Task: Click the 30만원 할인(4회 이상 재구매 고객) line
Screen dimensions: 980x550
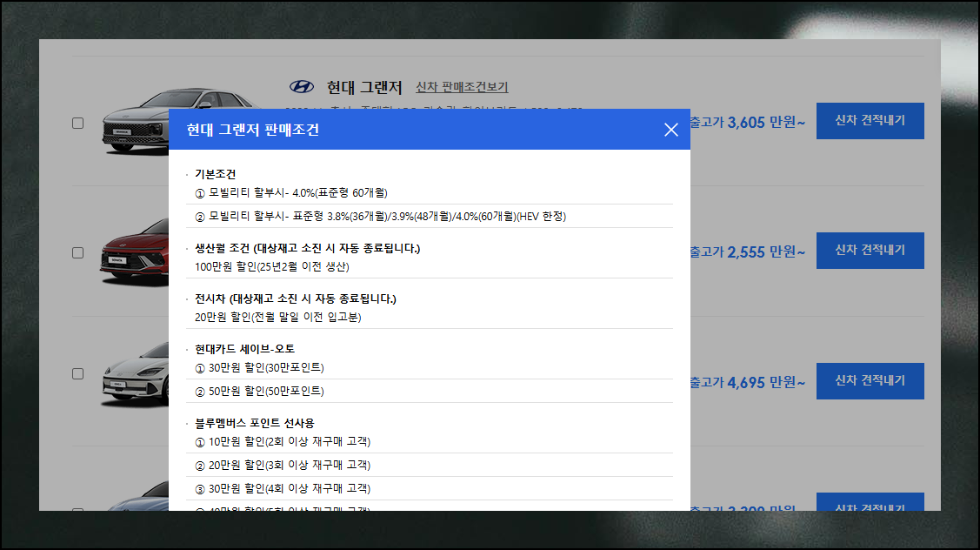Action: tap(283, 489)
